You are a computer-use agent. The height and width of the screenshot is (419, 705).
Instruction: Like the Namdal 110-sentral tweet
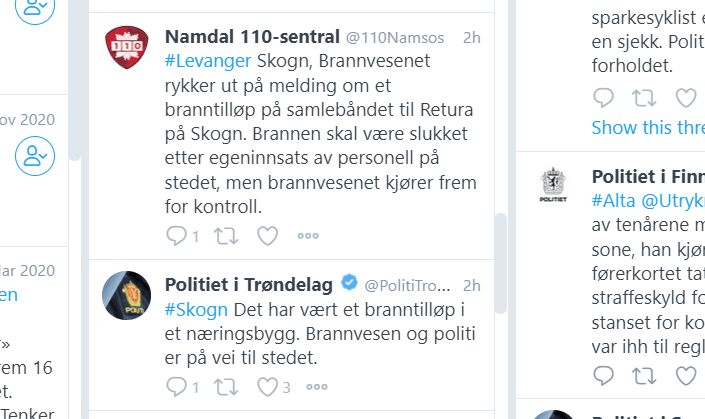(267, 236)
